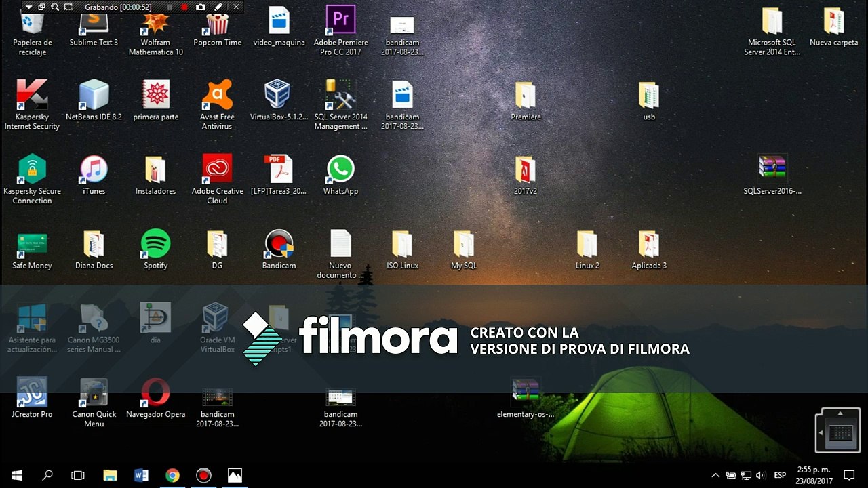The height and width of the screenshot is (488, 868).
Task: Stop recording with the red button
Action: 184,7
